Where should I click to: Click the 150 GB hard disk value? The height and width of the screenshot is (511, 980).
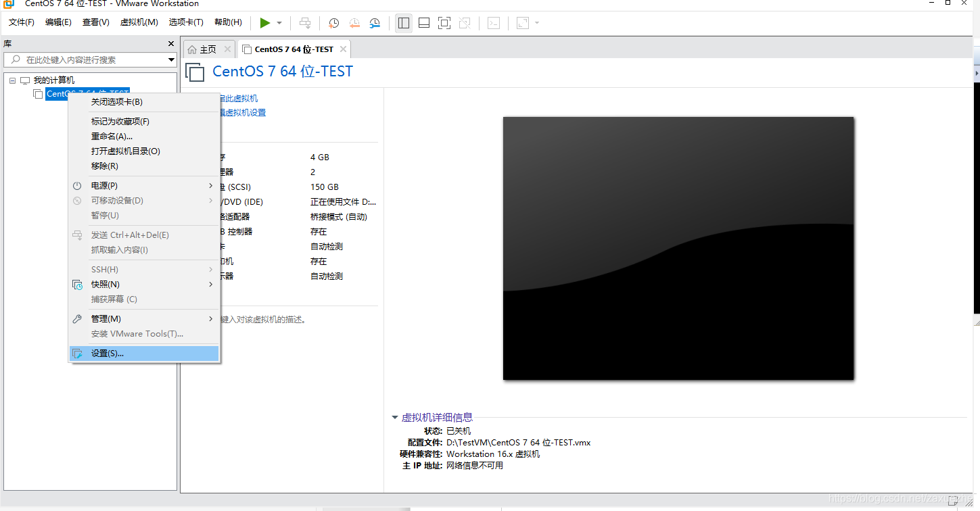point(325,187)
